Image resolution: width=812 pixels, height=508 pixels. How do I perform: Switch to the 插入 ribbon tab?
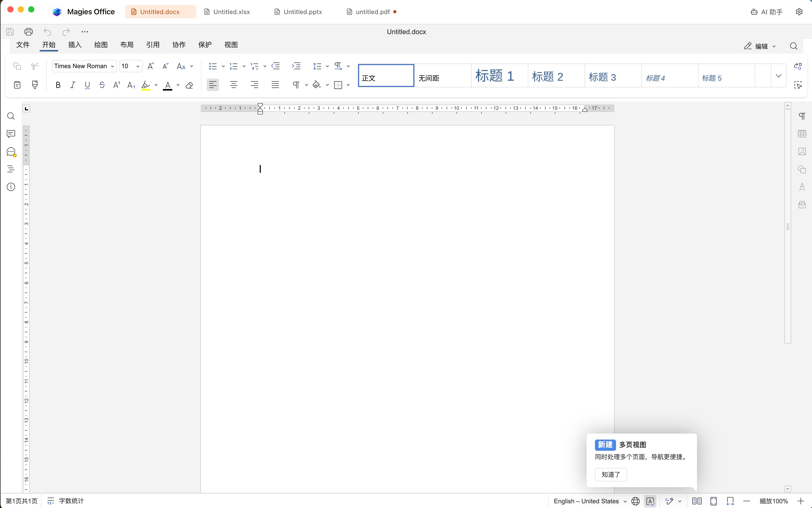[75, 45]
